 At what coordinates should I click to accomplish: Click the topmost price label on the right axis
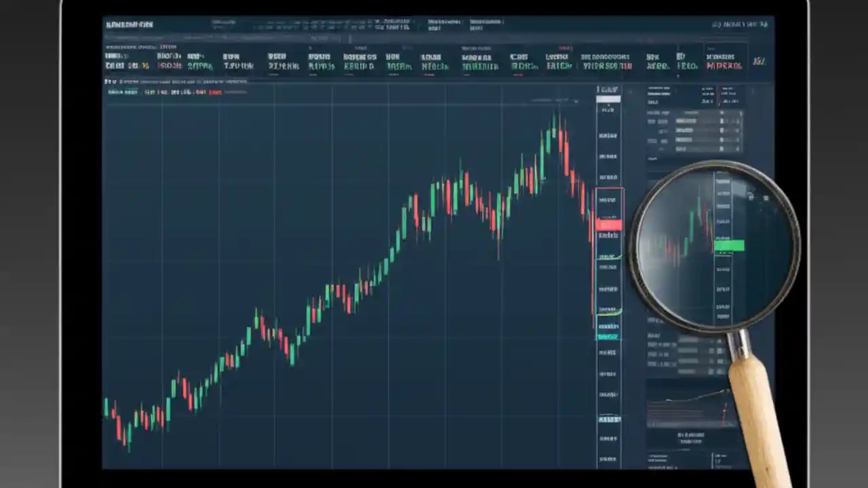pos(608,89)
